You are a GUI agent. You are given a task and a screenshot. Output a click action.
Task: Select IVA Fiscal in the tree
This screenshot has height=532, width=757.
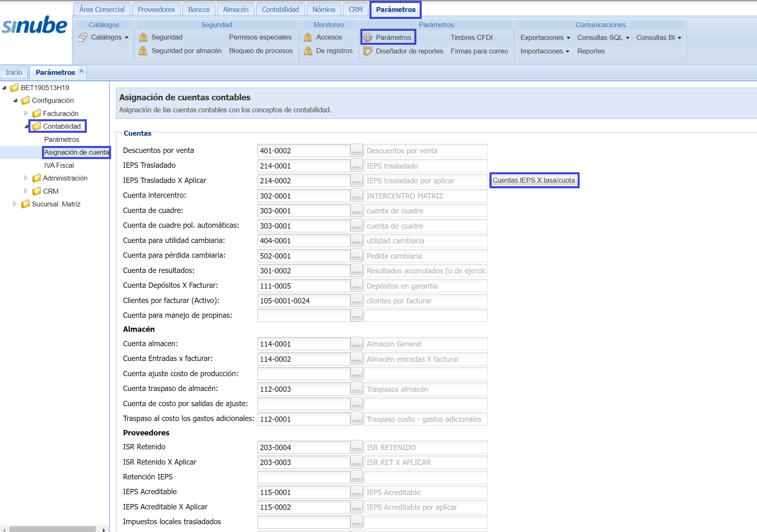[59, 165]
